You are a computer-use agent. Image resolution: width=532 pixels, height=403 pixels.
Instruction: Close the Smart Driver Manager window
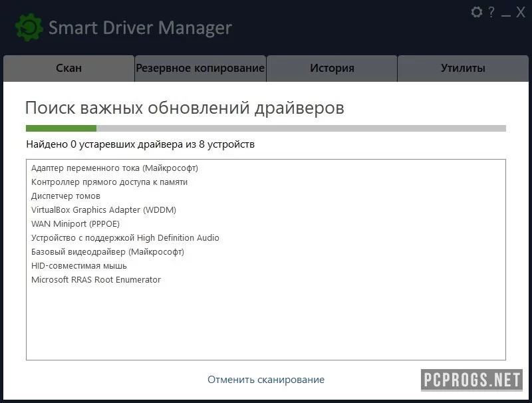pyautogui.click(x=521, y=13)
